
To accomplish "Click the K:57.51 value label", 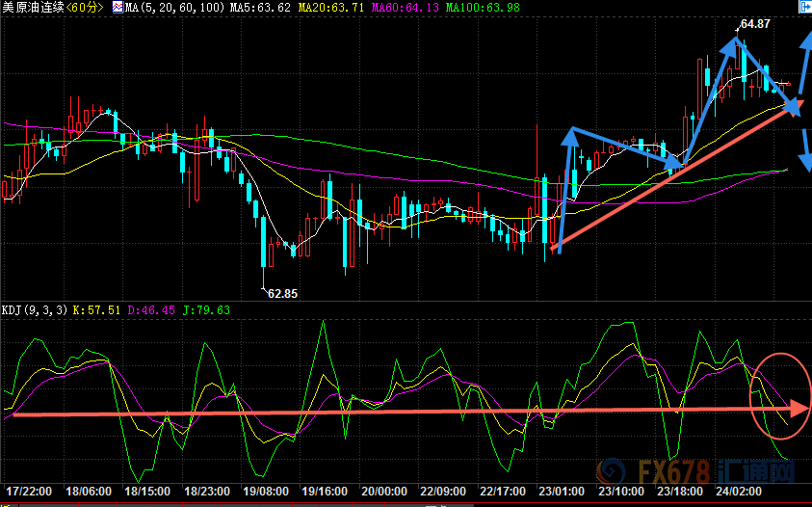I will pyautogui.click(x=96, y=310).
